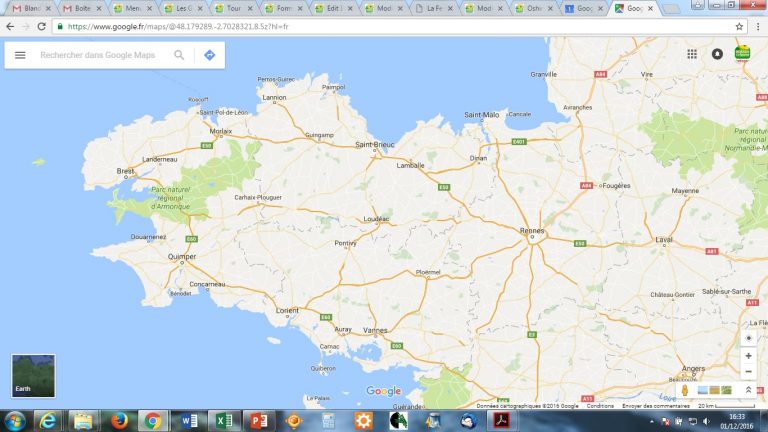This screenshot has width=768, height=432.
Task: Open Chrome's three-line settings menu
Action: click(757, 26)
